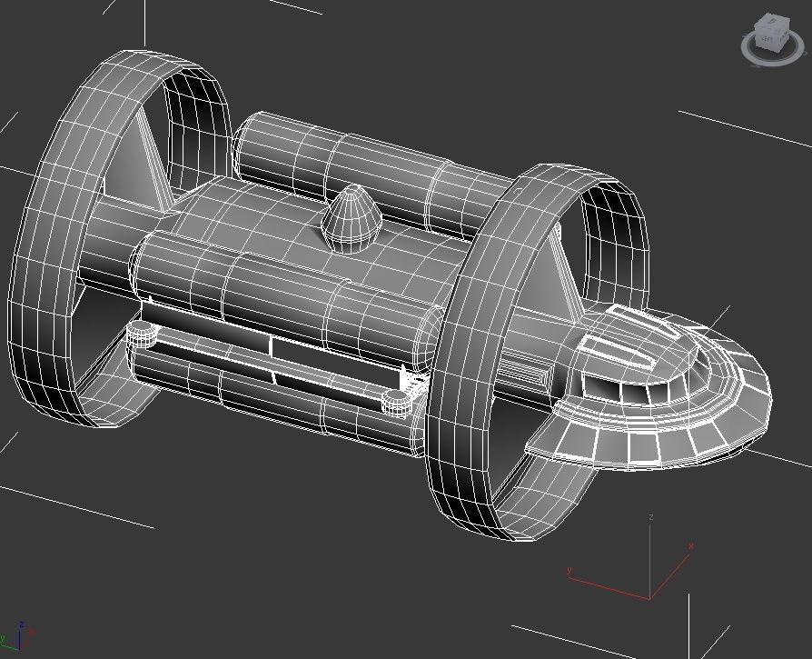
Task: Click the Z label on the world axis tripod
Action: click(x=650, y=516)
